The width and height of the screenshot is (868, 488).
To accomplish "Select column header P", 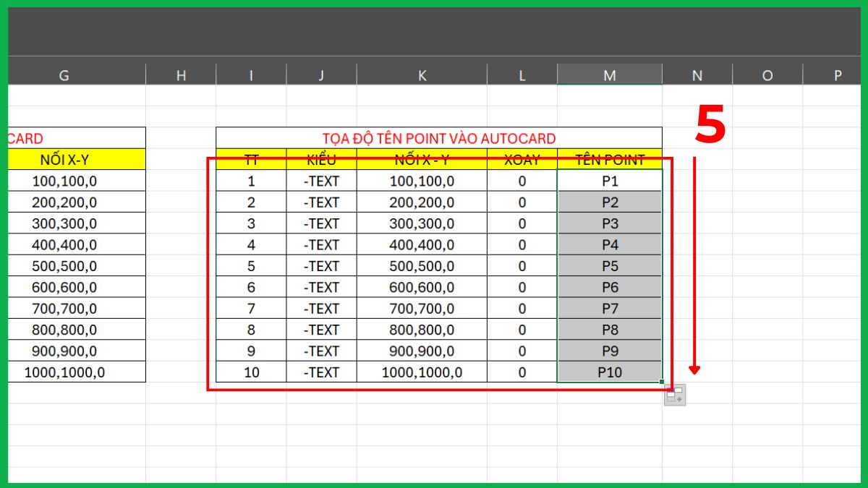I will [x=837, y=74].
